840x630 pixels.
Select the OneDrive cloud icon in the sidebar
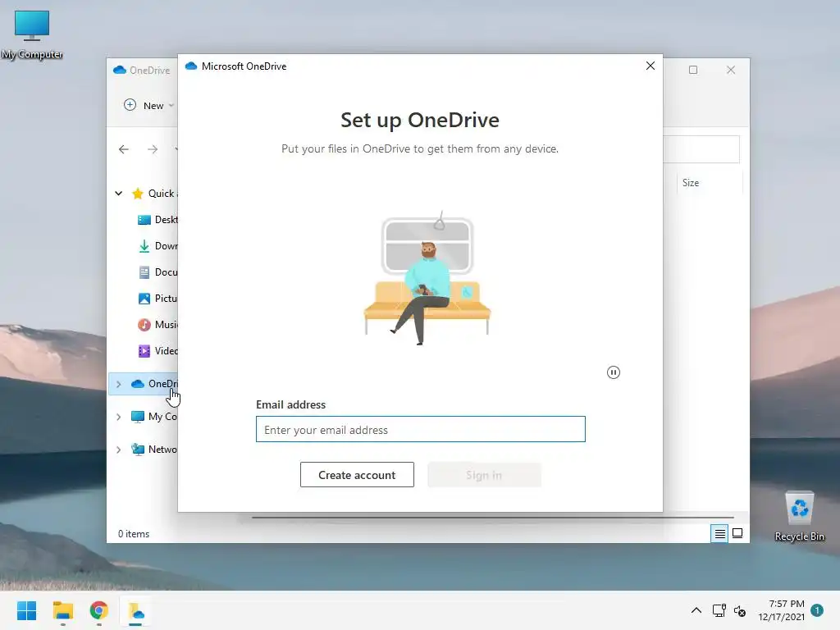pyautogui.click(x=138, y=384)
